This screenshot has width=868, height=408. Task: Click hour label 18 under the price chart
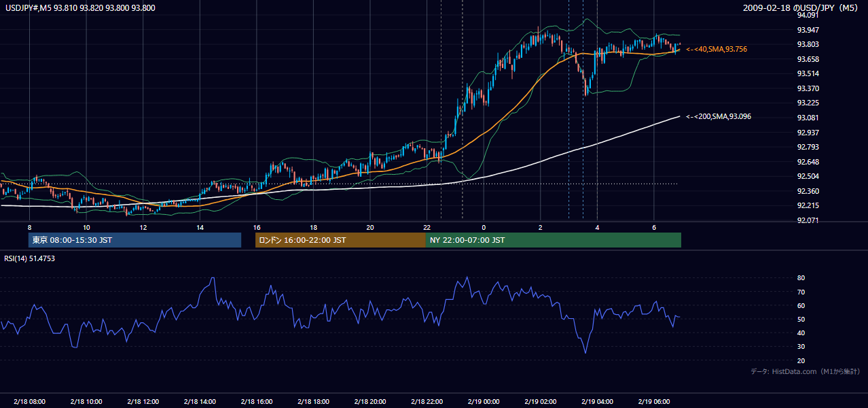(x=313, y=226)
